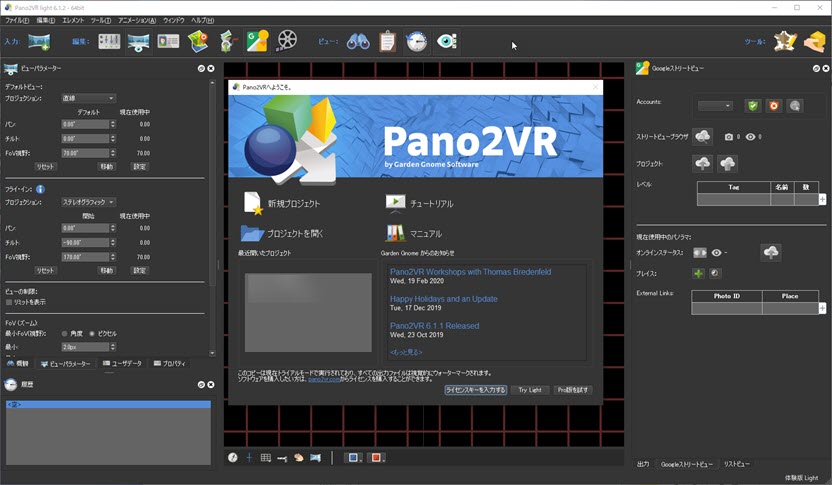832x485 pixels.
Task: Switch to the Googleストリートビュー bottom tab
Action: coord(686,464)
